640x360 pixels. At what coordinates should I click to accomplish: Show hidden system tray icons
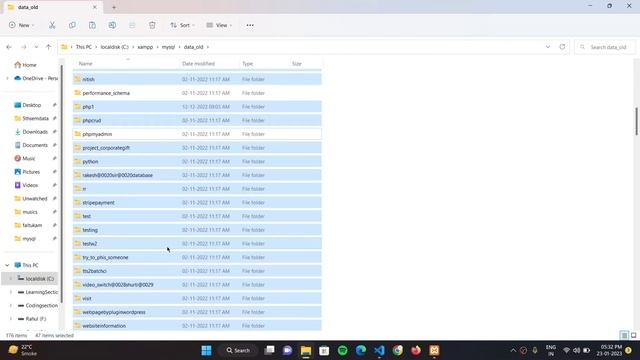(513, 350)
